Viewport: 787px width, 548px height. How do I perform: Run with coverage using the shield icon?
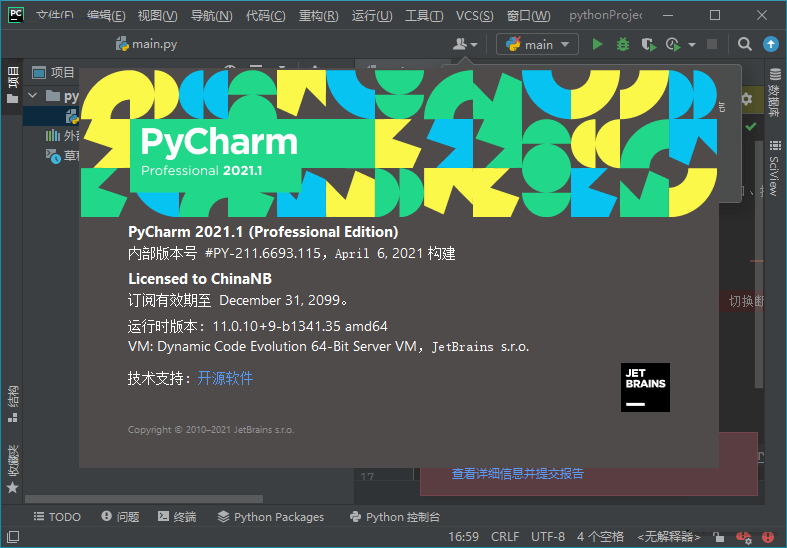pyautogui.click(x=648, y=45)
